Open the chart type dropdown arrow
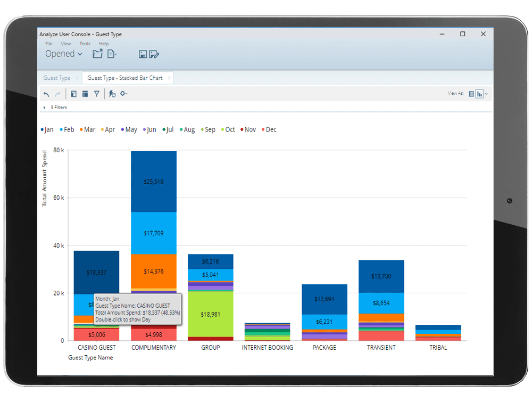 click(486, 94)
